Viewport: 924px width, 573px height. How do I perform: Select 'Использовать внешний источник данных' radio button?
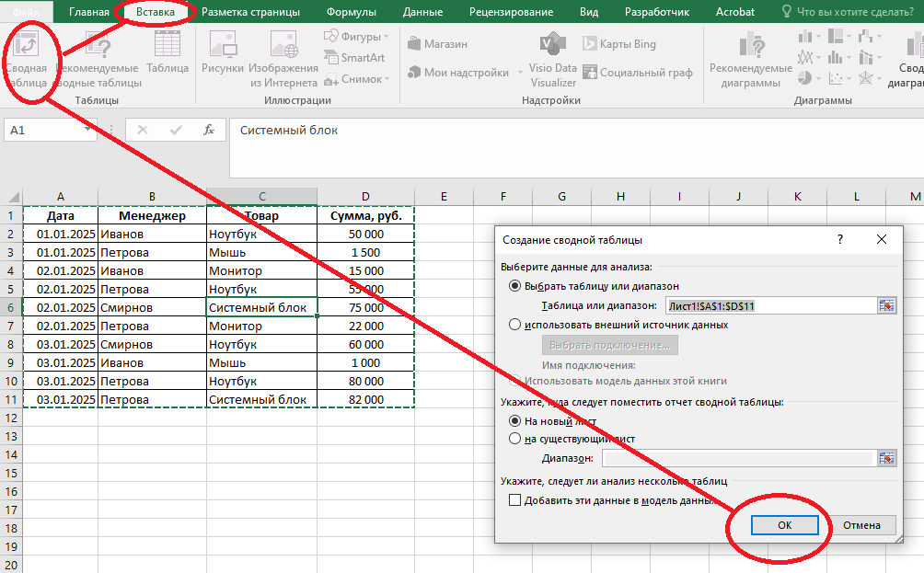click(515, 325)
